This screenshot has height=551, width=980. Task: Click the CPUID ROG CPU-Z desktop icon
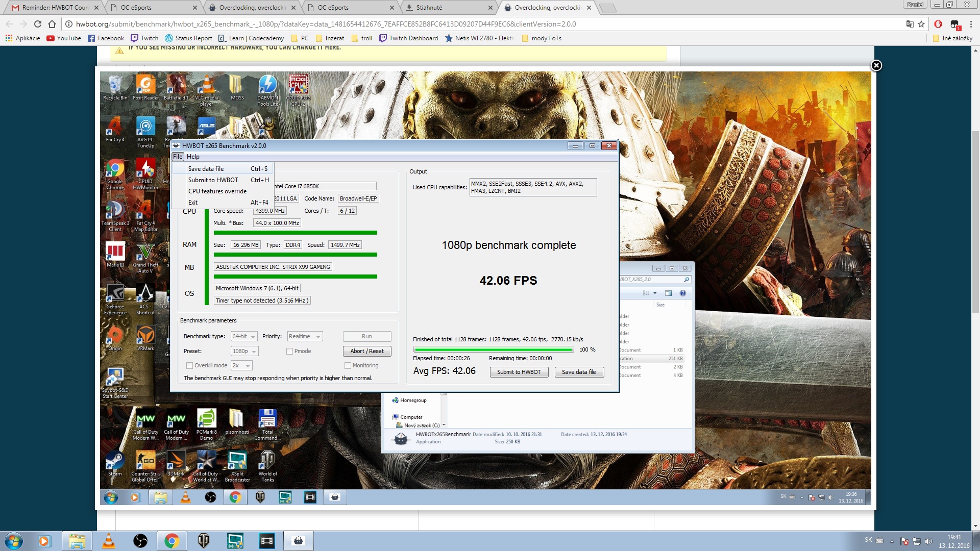[x=299, y=91]
